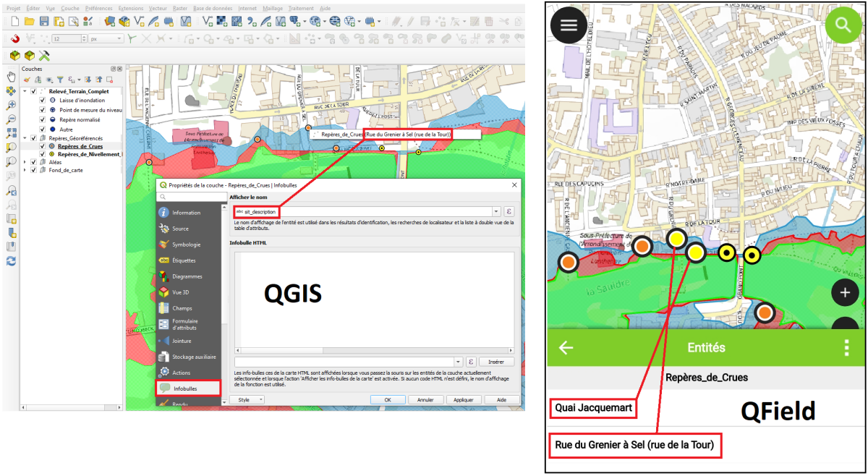Open the Extensions menu
868x476 pixels.
(x=130, y=8)
